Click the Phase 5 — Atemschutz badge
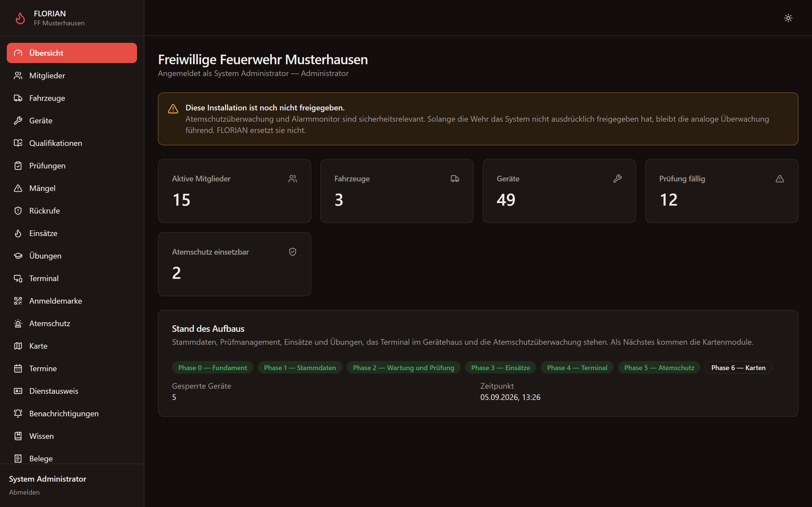The width and height of the screenshot is (812, 507). (659, 368)
